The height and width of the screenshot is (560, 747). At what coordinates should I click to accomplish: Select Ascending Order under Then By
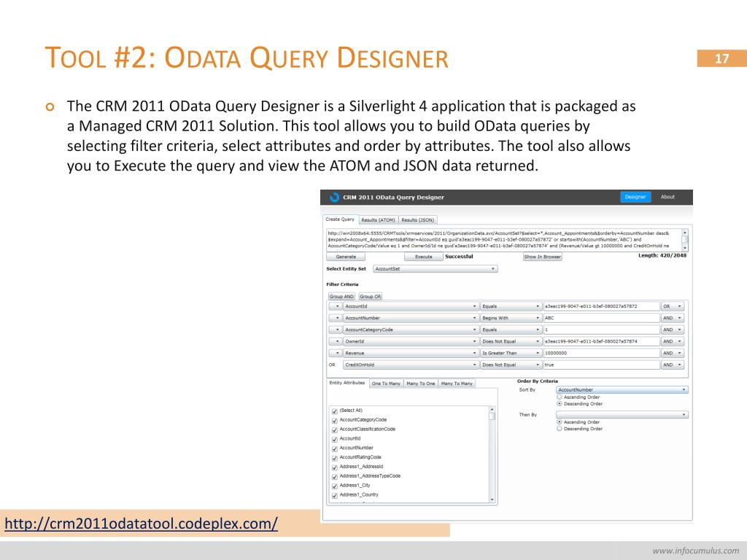560,422
